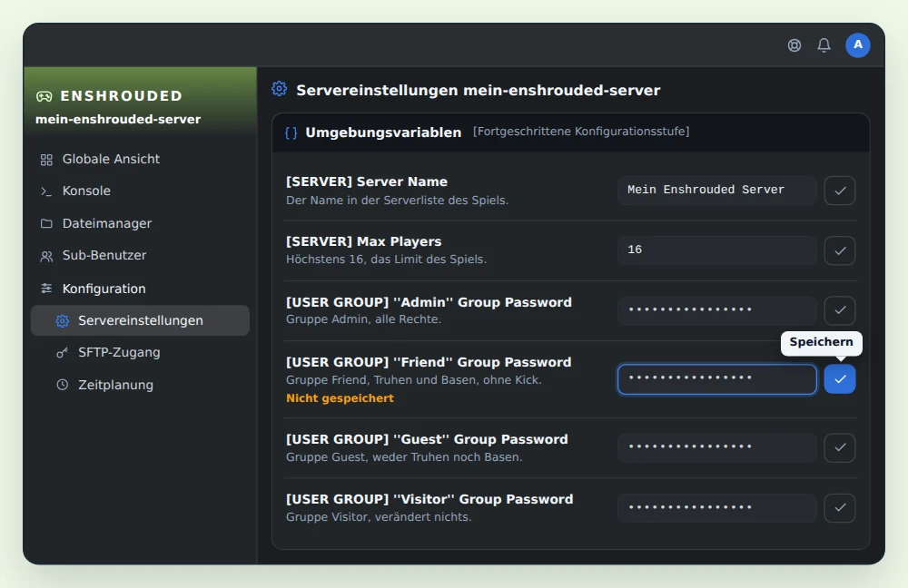
Task: Click the 'mein-enshrouded-server' name in sidebar
Action: [x=118, y=119]
